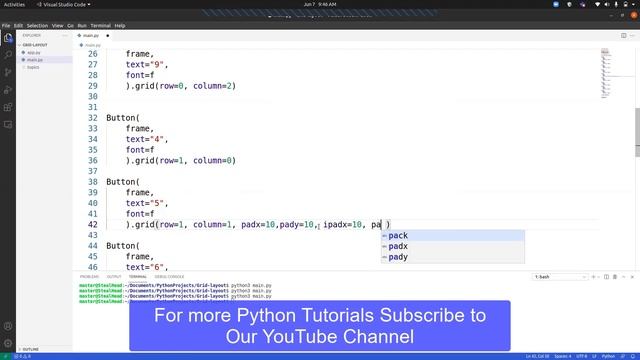Open the clock and calendar in top bar
The image size is (640, 360).
(320, 4)
